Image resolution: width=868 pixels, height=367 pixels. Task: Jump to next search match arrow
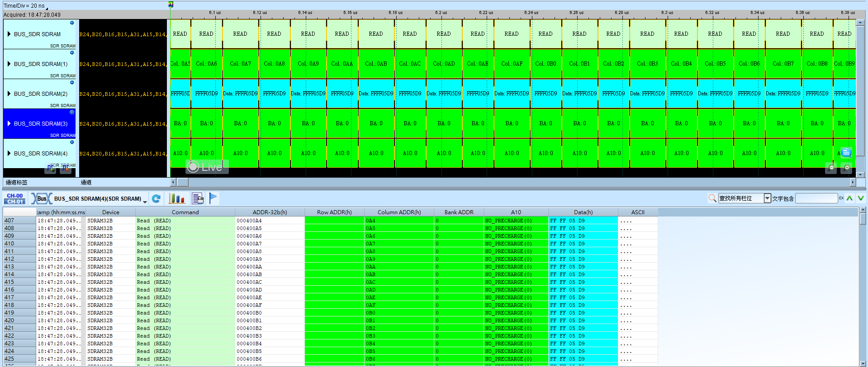click(x=860, y=198)
